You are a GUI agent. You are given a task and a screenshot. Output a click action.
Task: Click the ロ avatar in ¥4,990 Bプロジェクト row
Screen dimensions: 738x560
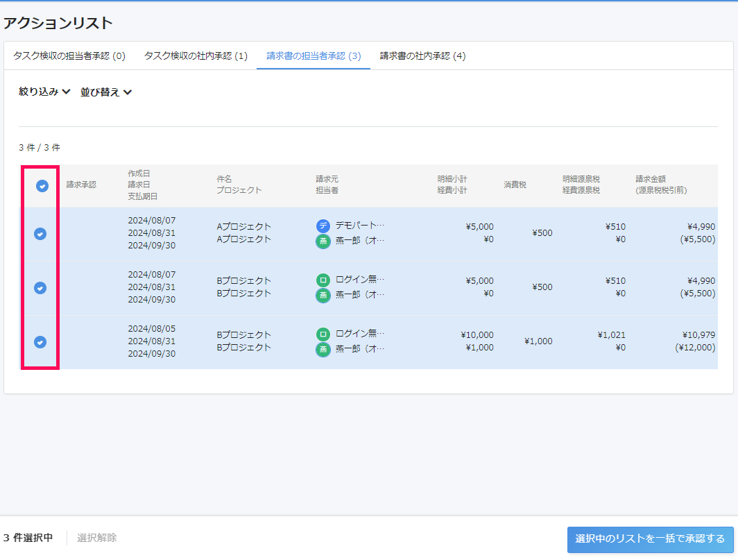pyautogui.click(x=323, y=280)
